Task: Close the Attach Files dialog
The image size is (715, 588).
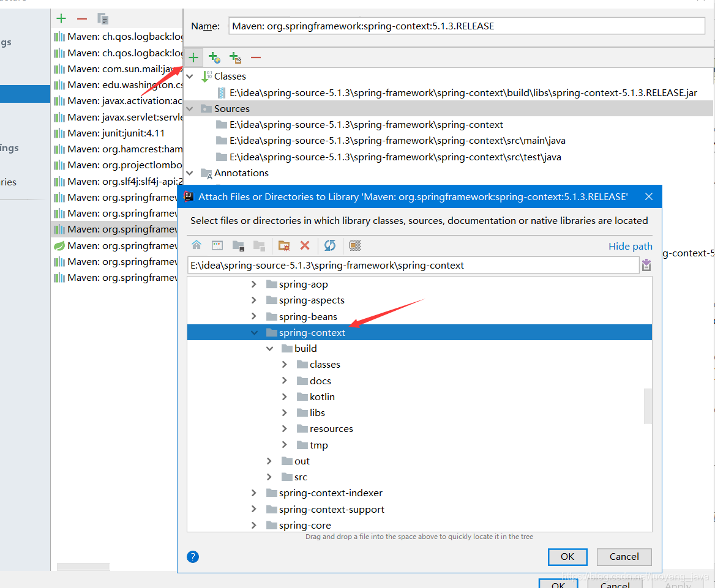Action: pos(649,196)
